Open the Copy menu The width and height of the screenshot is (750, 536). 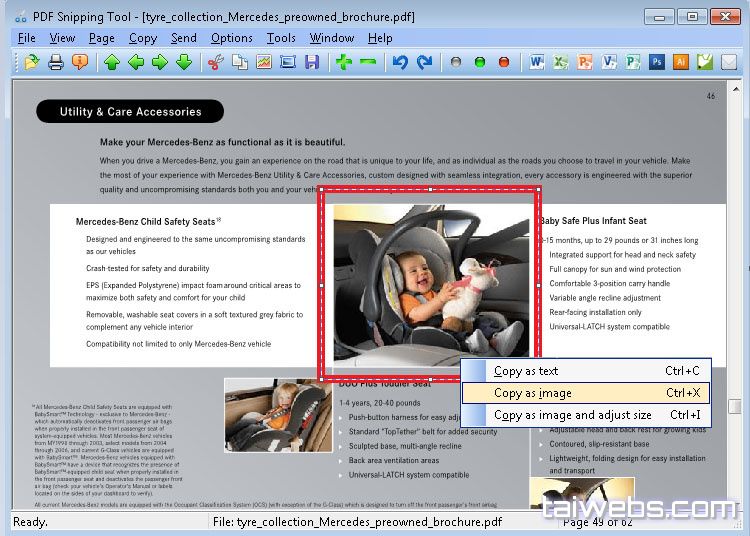click(143, 38)
